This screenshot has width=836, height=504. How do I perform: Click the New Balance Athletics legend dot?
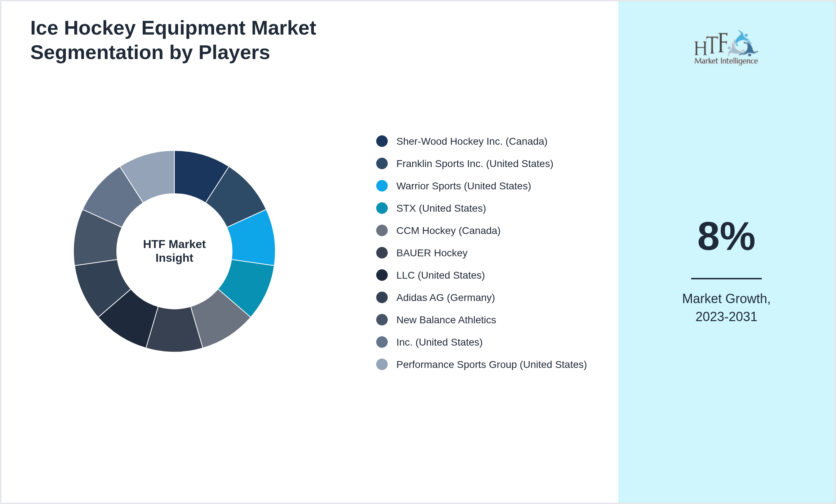(x=382, y=320)
